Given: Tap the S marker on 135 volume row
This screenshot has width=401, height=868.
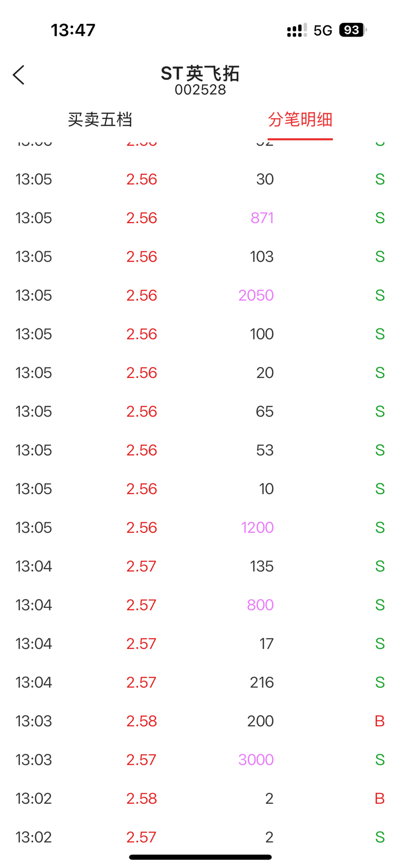Looking at the screenshot, I should pos(380,566).
